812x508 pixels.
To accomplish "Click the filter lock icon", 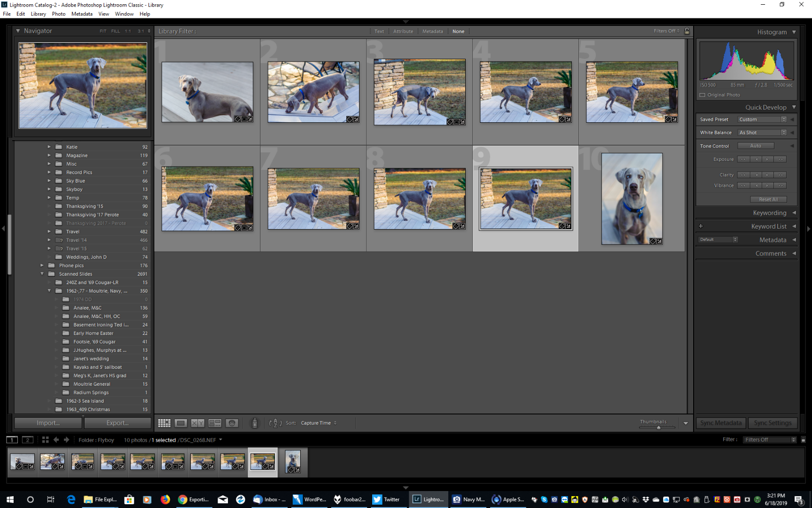I will [x=687, y=31].
